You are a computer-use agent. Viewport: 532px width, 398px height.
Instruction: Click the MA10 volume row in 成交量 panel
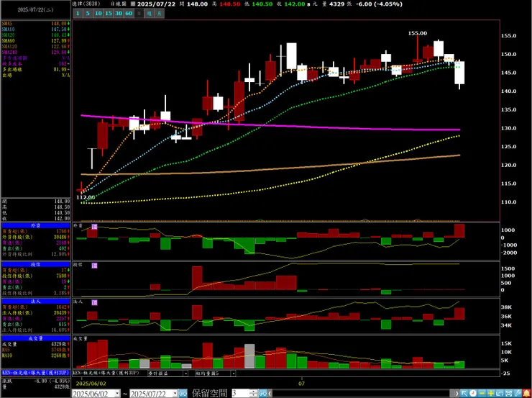click(36, 356)
